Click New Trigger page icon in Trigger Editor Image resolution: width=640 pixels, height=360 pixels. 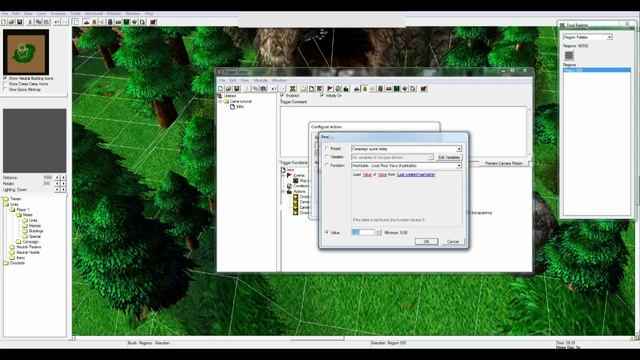311,89
